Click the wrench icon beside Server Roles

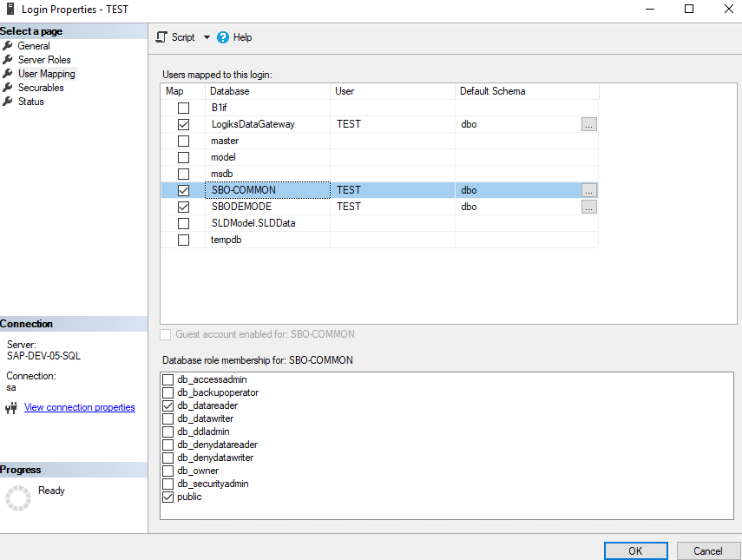(x=9, y=60)
